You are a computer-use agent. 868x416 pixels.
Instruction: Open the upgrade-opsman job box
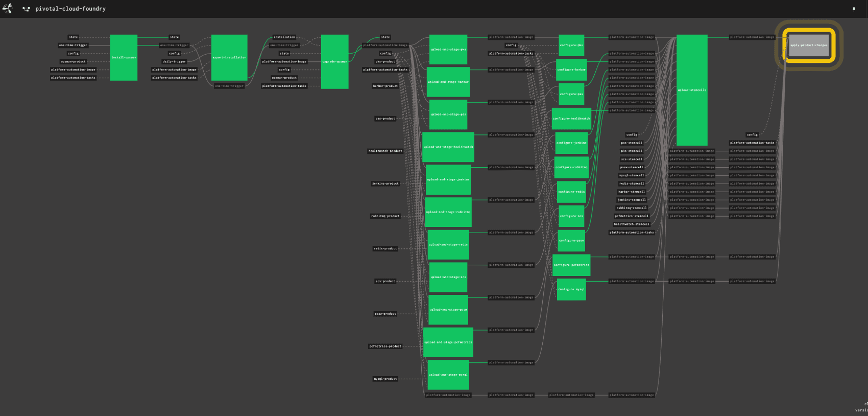click(x=334, y=62)
